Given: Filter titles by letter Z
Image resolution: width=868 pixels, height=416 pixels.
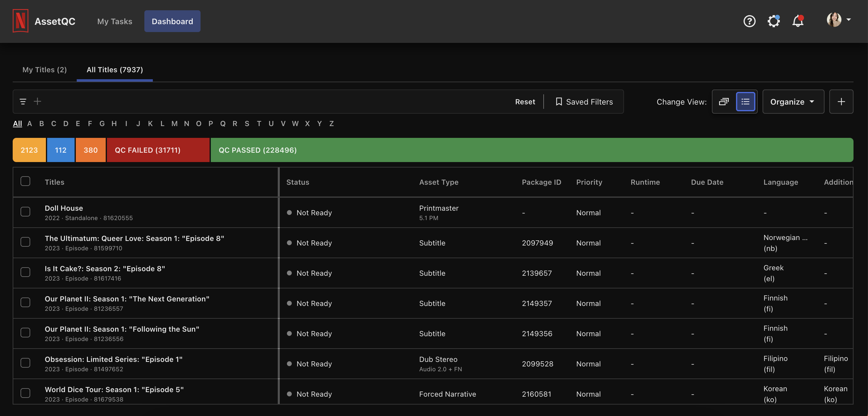Looking at the screenshot, I should point(331,123).
